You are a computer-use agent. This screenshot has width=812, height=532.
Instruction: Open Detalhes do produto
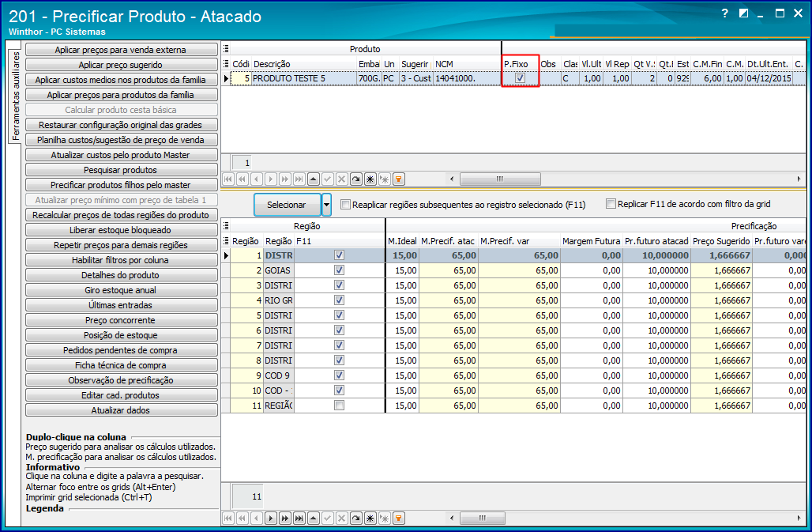pyautogui.click(x=121, y=275)
